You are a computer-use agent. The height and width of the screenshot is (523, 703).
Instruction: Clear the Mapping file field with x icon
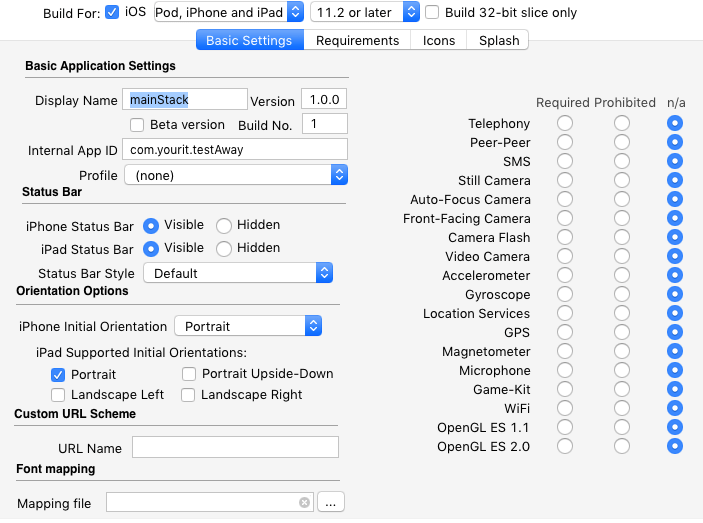(x=304, y=503)
